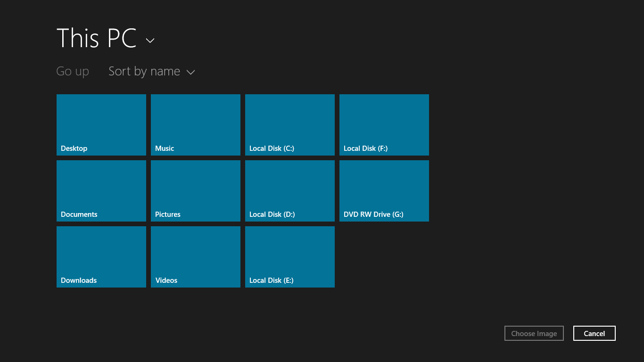Select Local Disk (C:)

pyautogui.click(x=289, y=125)
